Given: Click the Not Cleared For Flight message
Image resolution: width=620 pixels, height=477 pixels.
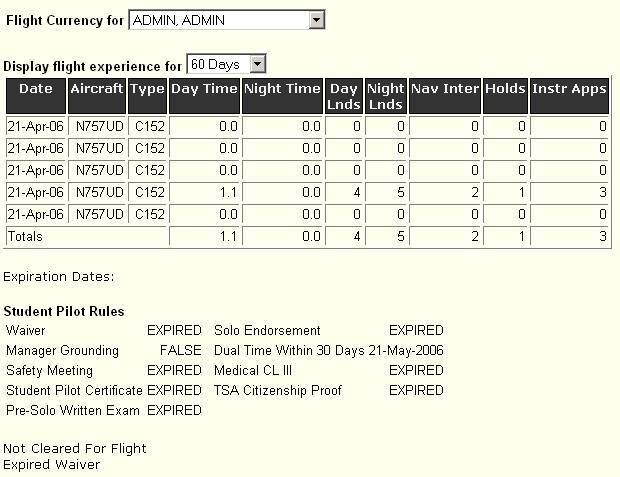Looking at the screenshot, I should 75,449.
